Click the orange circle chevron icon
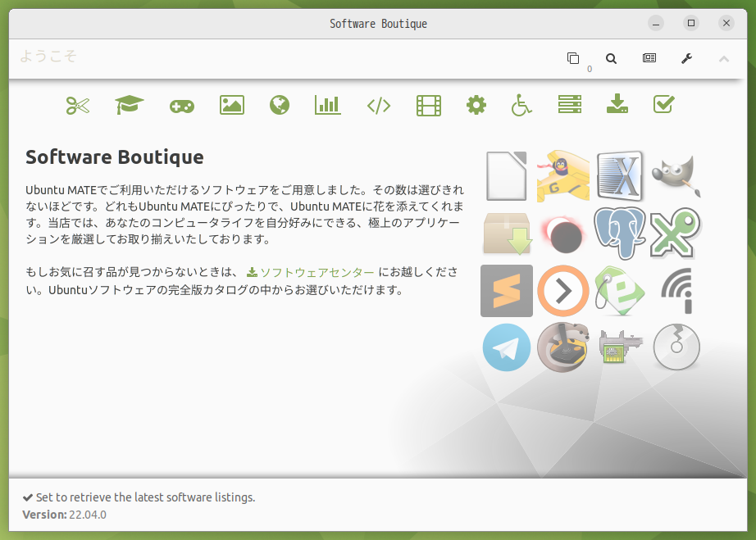This screenshot has height=540, width=756. (x=563, y=291)
